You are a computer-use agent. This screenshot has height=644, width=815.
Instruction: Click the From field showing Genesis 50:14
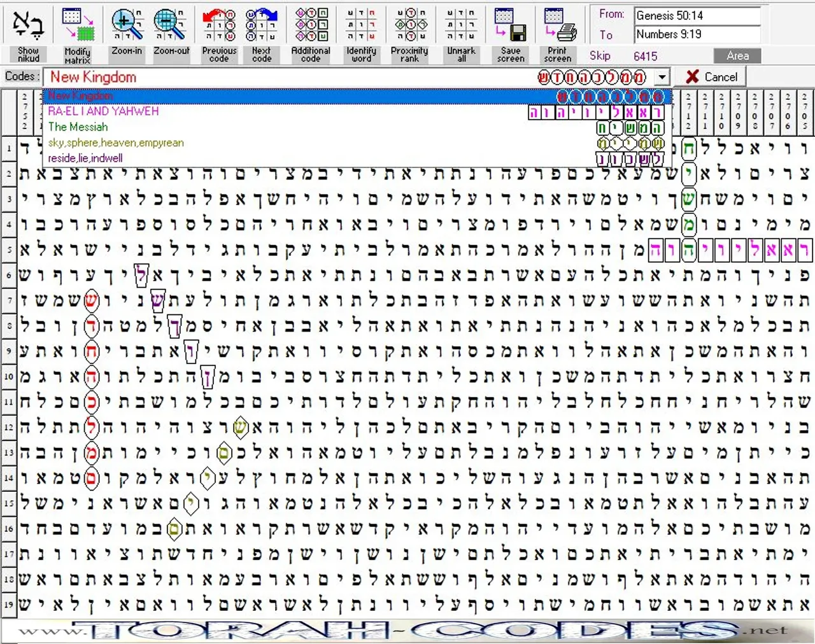pos(697,15)
